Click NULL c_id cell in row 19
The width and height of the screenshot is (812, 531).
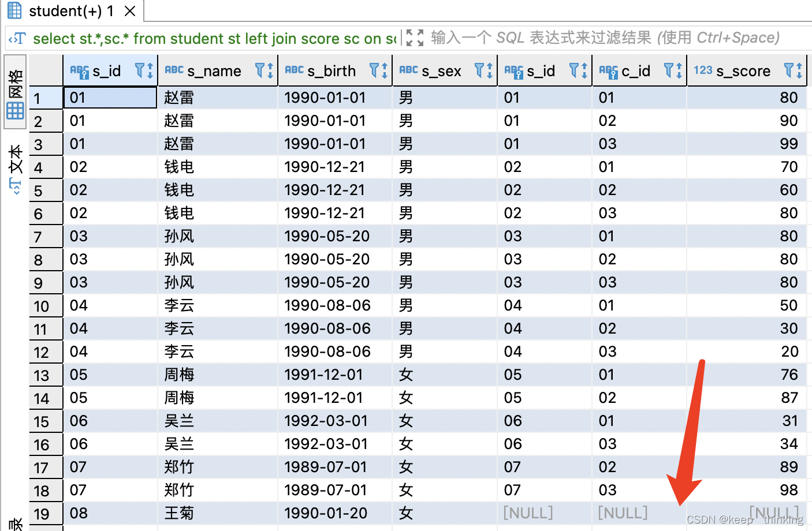639,513
